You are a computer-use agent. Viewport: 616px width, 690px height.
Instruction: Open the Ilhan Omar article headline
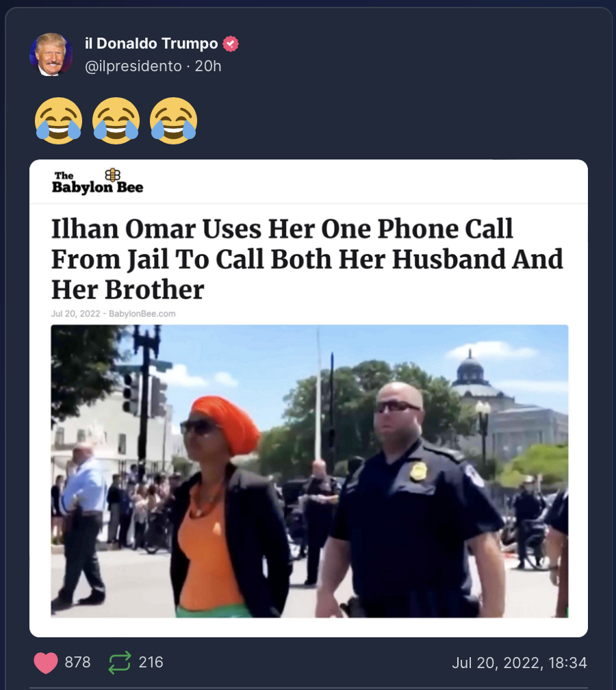[307, 259]
